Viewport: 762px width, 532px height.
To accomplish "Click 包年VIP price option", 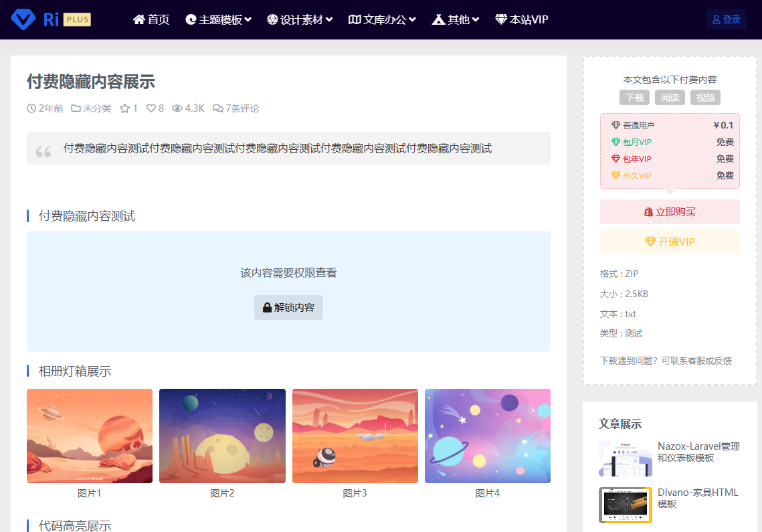I will coord(672,159).
